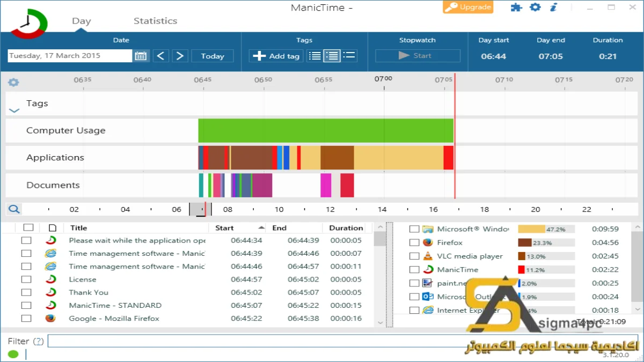644x362 pixels.
Task: Tick the VLC media player checkbox
Action: click(x=414, y=256)
